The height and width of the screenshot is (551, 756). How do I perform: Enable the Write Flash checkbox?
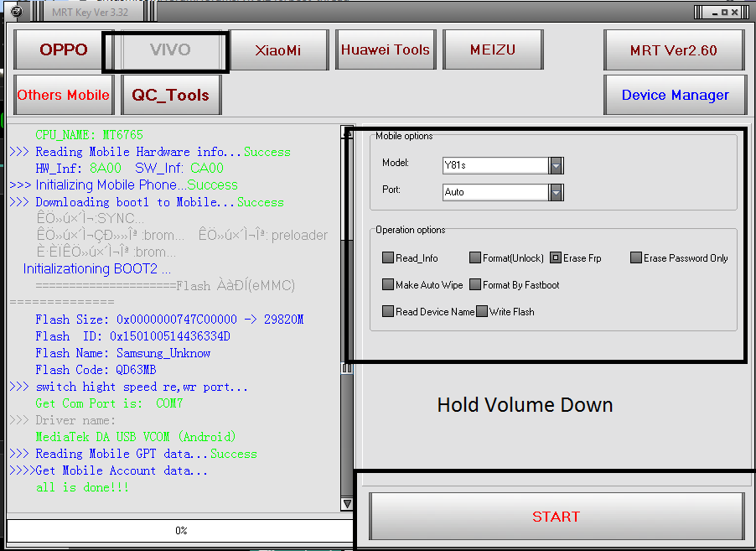click(x=482, y=311)
